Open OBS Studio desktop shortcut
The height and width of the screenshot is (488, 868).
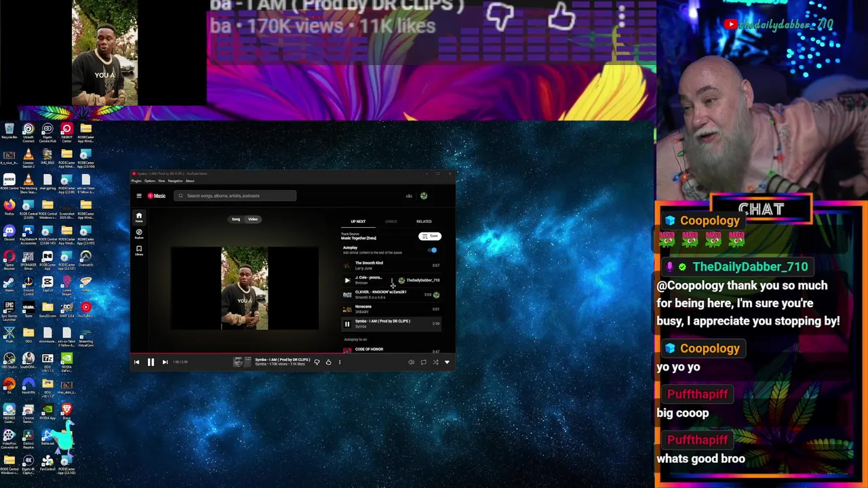tap(9, 361)
